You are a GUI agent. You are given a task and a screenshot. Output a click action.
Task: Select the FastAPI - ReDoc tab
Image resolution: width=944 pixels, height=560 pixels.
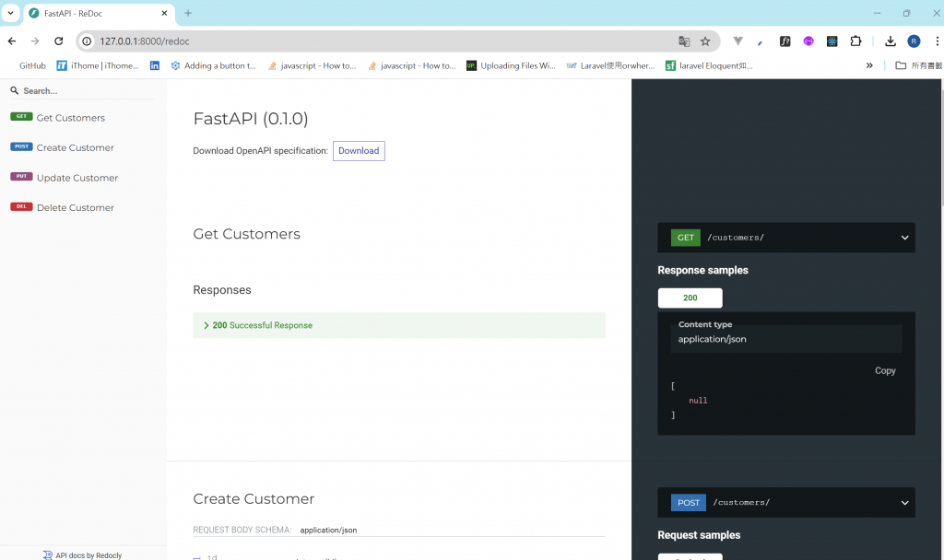coord(100,13)
